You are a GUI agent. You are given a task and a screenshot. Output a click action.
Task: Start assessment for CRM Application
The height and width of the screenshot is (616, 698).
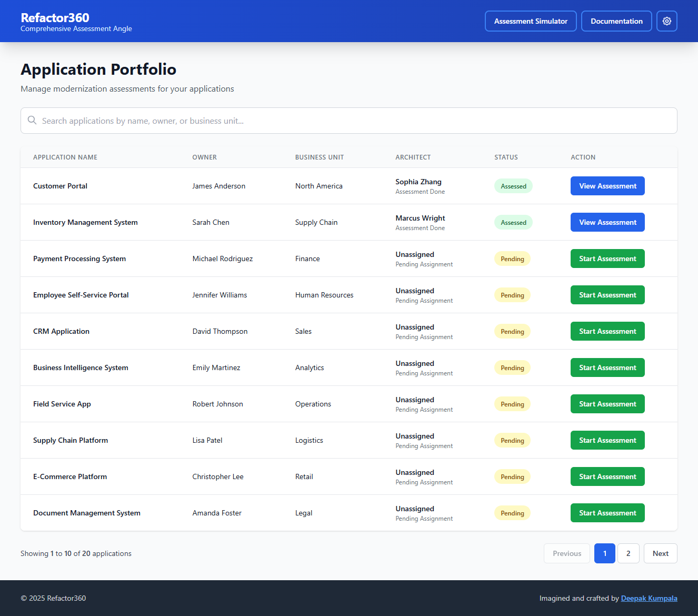(607, 331)
